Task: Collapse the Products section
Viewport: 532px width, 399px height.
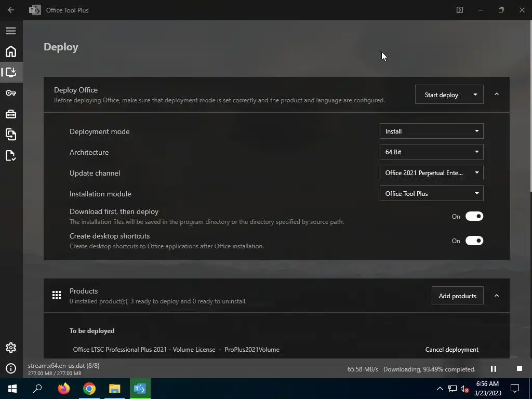Action: click(497, 296)
